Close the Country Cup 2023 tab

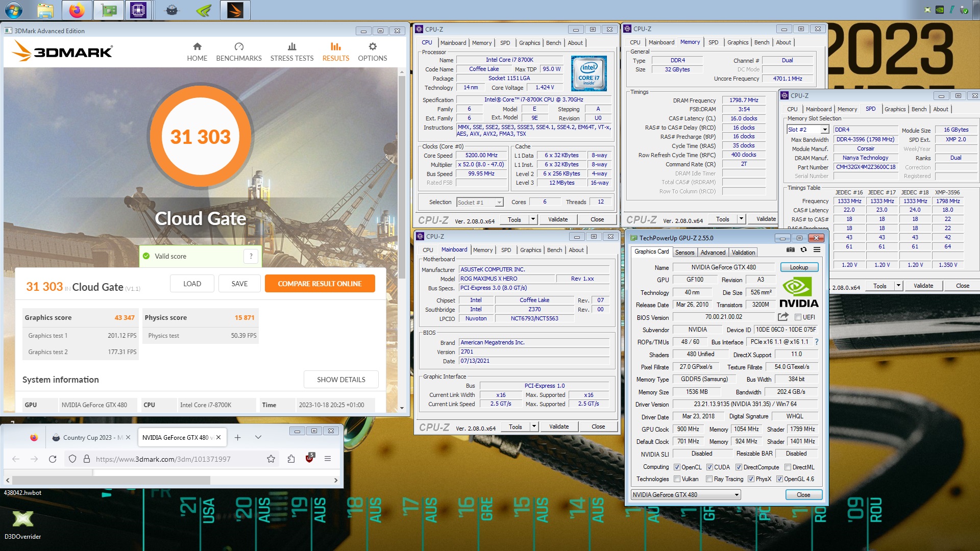pyautogui.click(x=128, y=437)
